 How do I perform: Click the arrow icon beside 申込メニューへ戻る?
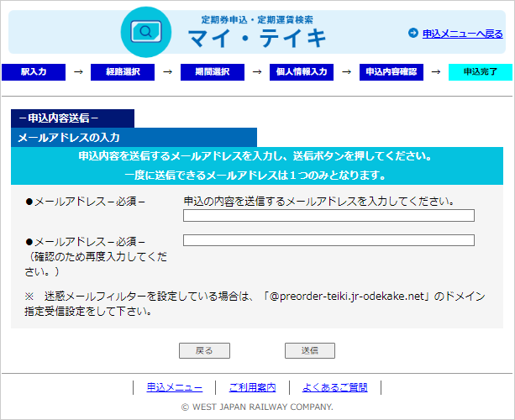click(x=413, y=34)
